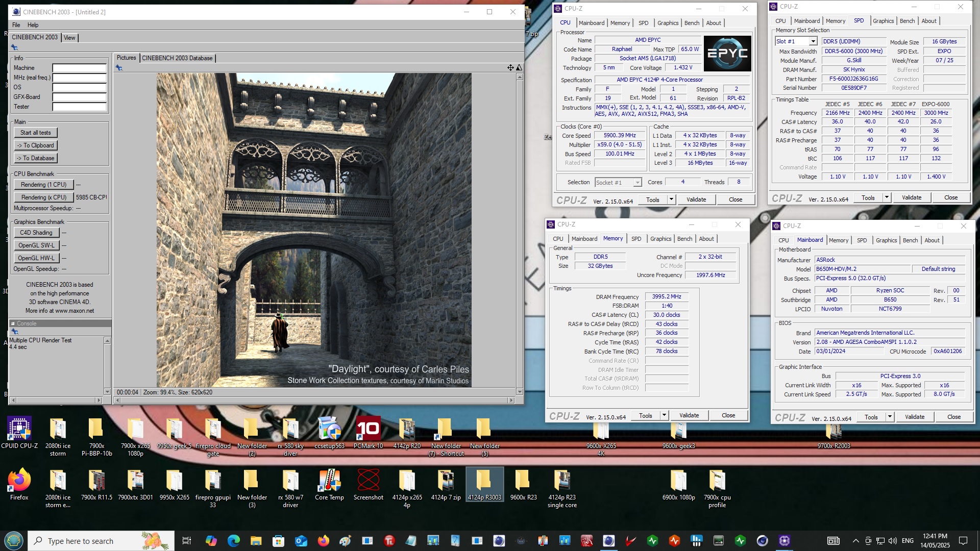This screenshot has width=980, height=551.
Task: Open Tools dropdown arrow in CPU-Z Mainboard window
Action: (890, 417)
